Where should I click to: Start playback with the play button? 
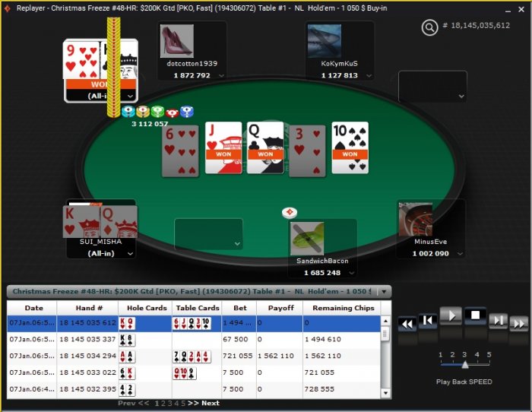(x=451, y=316)
